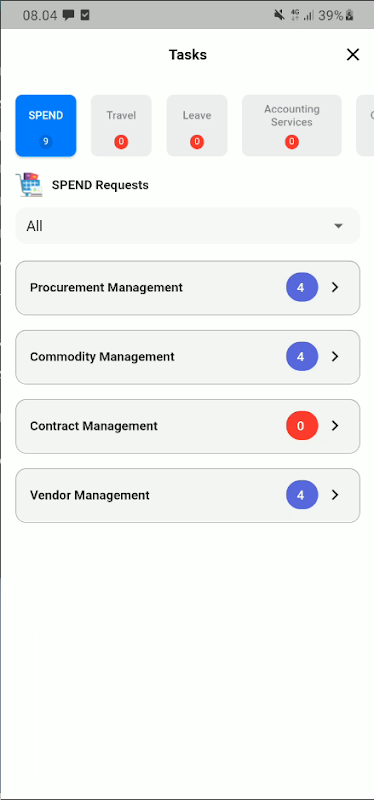Close the Tasks screen with X icon
Image resolution: width=374 pixels, height=800 pixels.
click(x=353, y=55)
